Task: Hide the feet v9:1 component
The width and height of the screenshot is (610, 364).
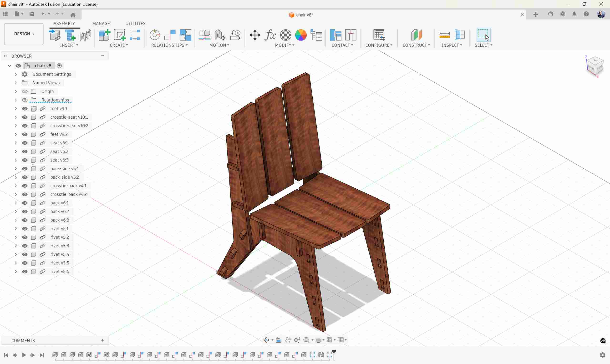Action: [x=25, y=108]
